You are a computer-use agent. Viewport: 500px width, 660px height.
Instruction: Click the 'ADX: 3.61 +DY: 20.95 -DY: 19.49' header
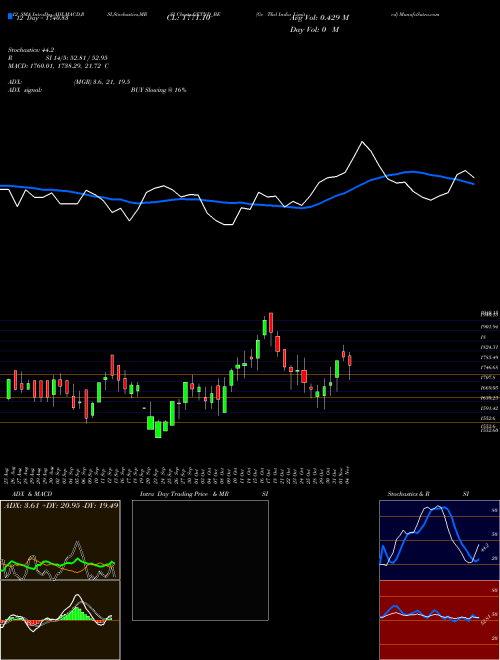point(61,505)
